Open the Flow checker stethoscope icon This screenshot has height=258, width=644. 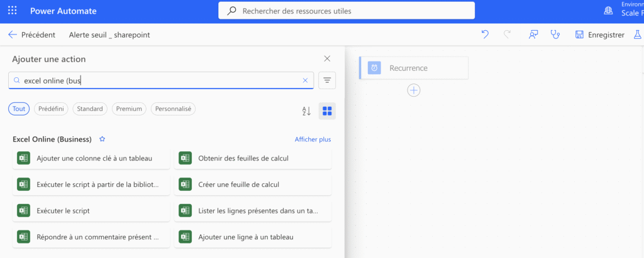click(555, 35)
